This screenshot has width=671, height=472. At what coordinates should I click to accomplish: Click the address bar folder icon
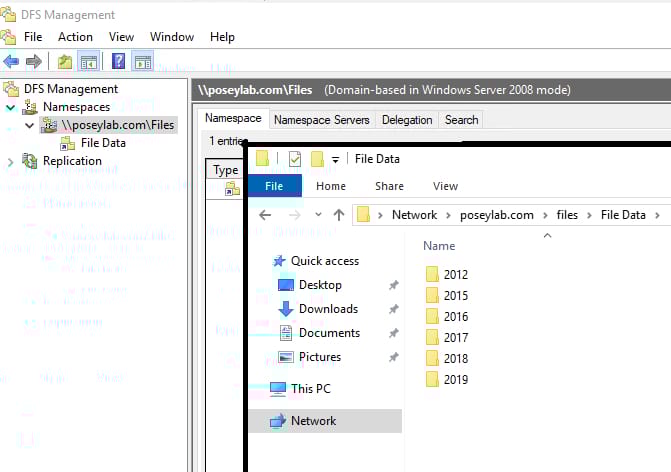point(363,214)
